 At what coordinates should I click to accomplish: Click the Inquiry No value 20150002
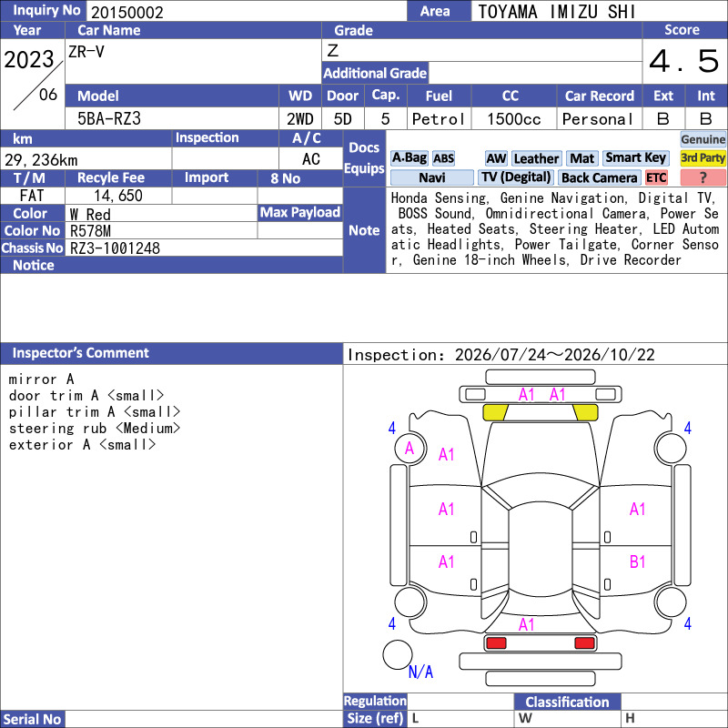(x=127, y=12)
